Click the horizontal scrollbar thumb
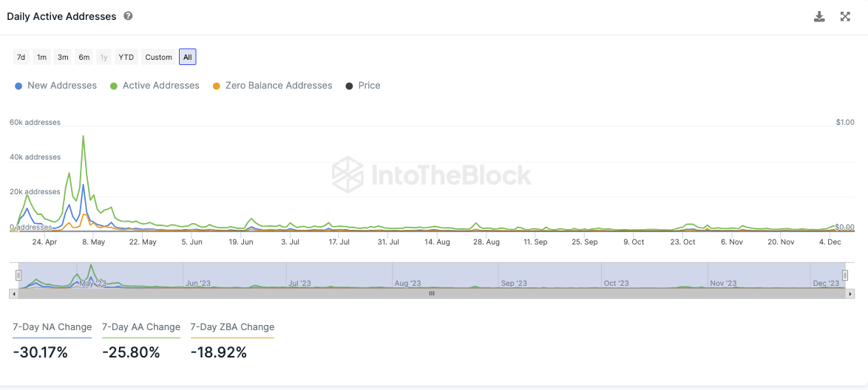 click(x=432, y=293)
